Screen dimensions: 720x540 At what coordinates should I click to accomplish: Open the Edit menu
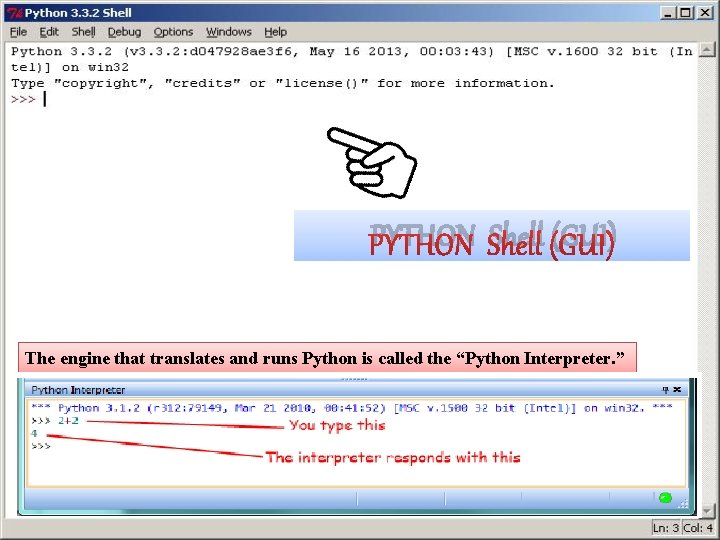(x=49, y=32)
